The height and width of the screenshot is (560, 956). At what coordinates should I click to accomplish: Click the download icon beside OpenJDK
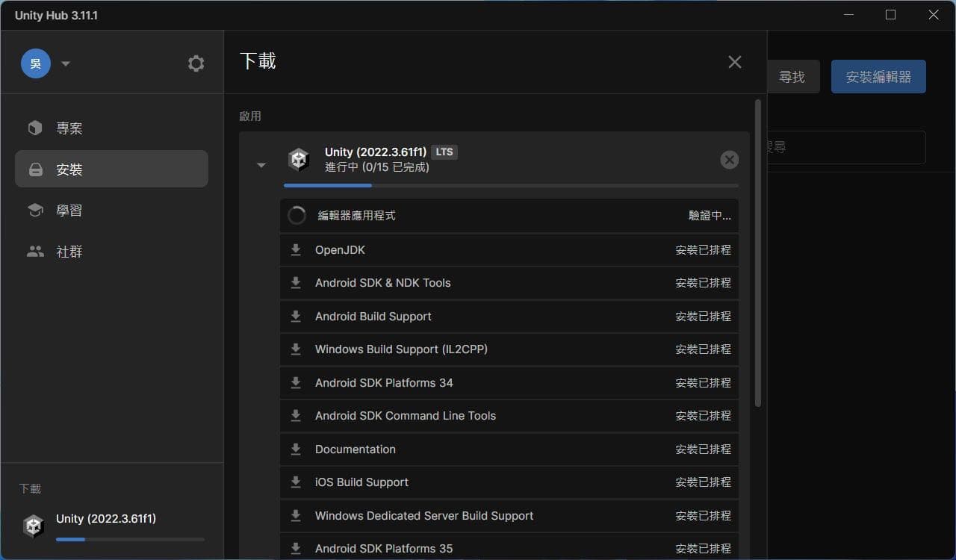point(296,249)
